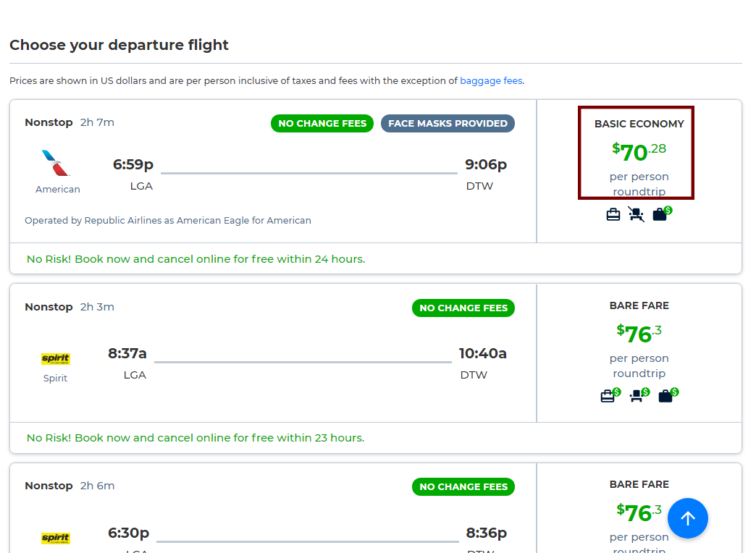Viewport: 756px width, 553px height.
Task: Click the paid checked bag icon for Spirit 8:37a
Action: [x=668, y=395]
